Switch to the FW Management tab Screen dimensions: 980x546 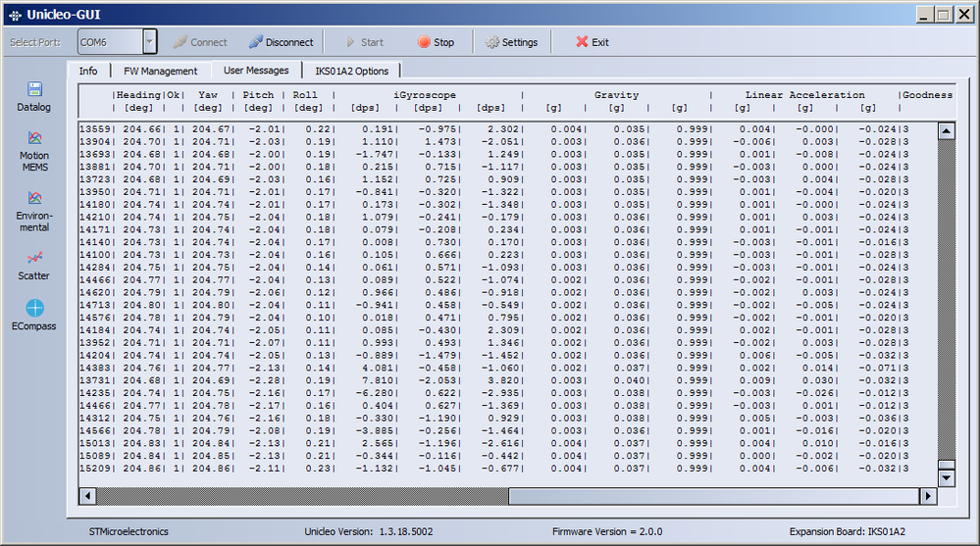160,71
